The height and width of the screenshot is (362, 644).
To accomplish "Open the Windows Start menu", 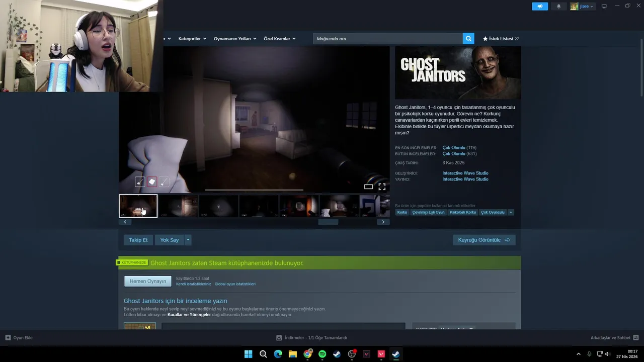I will pos(249,354).
